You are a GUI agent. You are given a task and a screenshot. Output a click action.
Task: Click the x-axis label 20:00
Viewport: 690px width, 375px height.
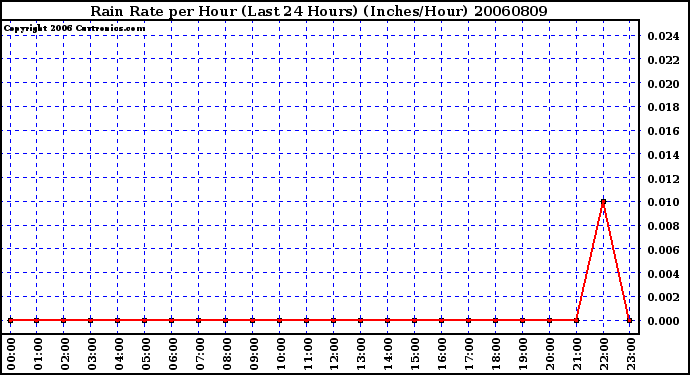click(550, 354)
